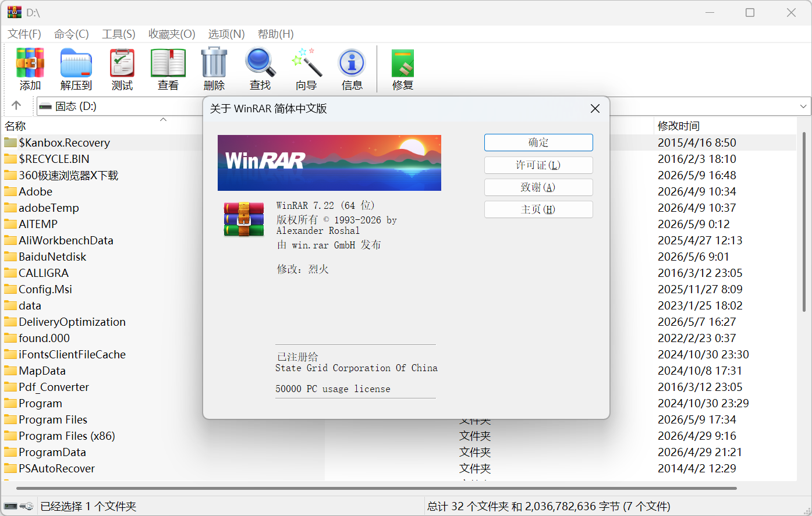Viewport: 812px width, 516px height.
Task: Click the WinRAR title bar app icon
Action: tap(14, 12)
